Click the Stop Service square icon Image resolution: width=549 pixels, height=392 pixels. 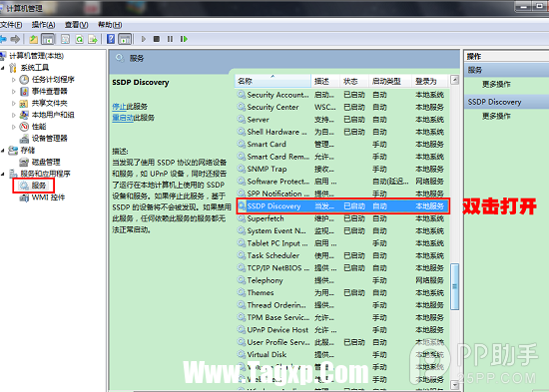pos(157,39)
